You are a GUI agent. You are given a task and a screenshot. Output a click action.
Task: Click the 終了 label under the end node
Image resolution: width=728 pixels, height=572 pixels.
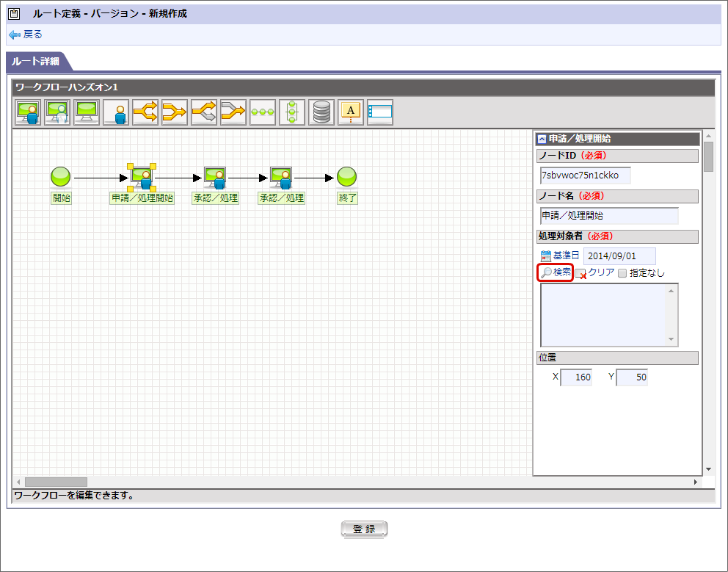click(347, 198)
